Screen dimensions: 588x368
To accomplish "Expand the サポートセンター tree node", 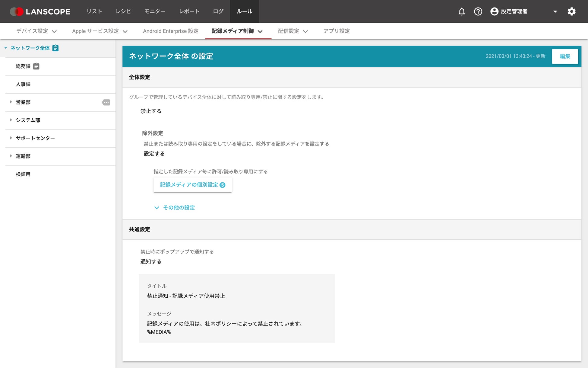I will 11,138.
